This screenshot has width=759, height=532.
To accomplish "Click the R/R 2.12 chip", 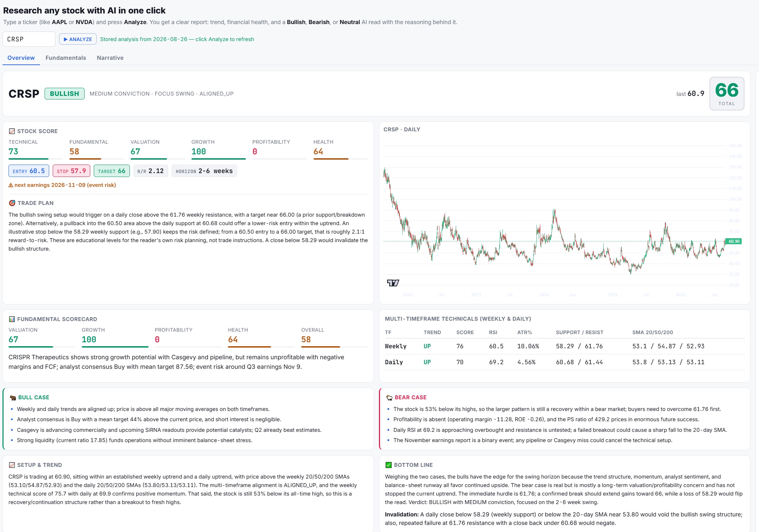I will 151,171.
